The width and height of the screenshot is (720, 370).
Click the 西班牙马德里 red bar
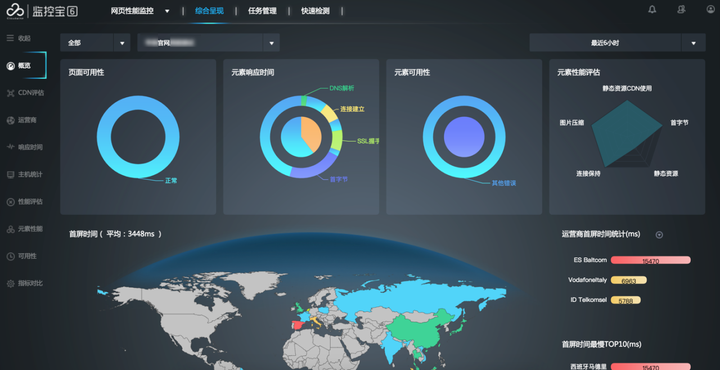click(651, 366)
